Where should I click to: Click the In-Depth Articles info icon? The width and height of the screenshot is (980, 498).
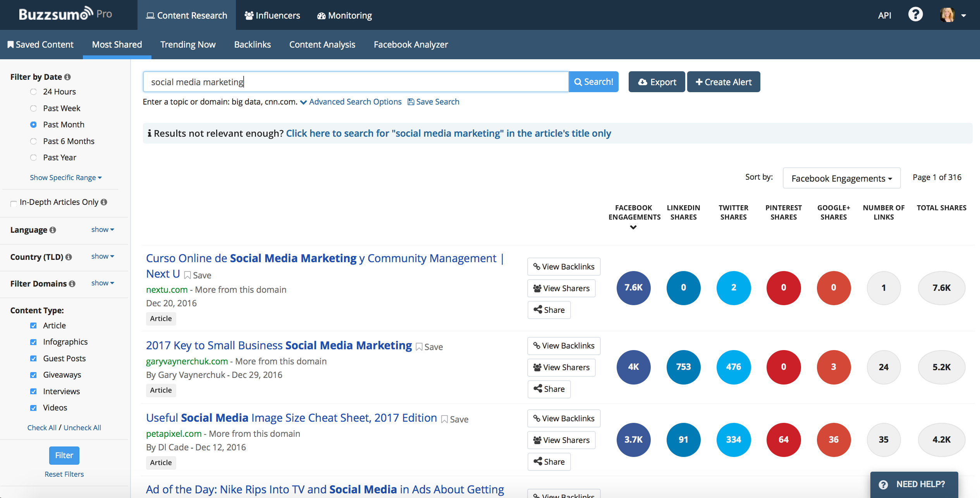coord(104,202)
